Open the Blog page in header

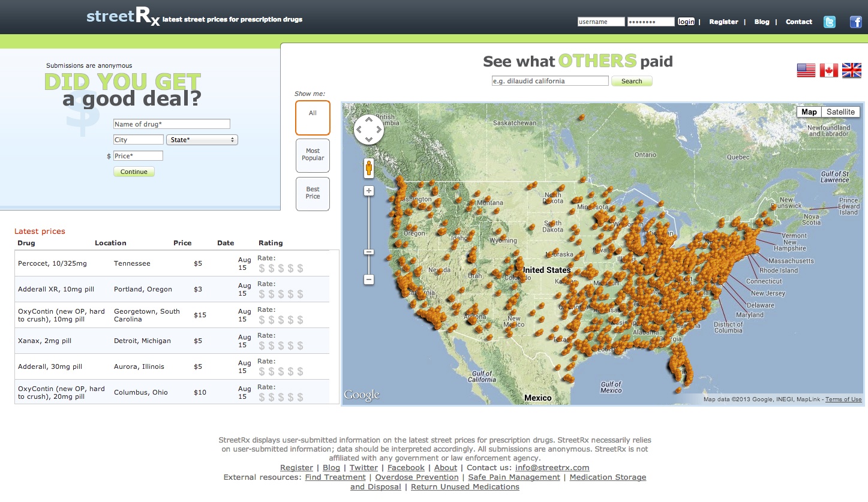(x=762, y=22)
